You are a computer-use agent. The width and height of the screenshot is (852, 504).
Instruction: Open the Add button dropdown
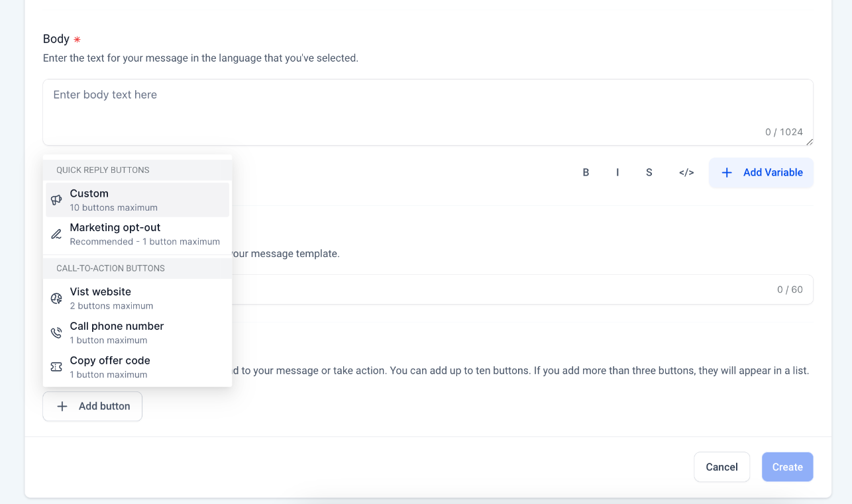point(93,407)
